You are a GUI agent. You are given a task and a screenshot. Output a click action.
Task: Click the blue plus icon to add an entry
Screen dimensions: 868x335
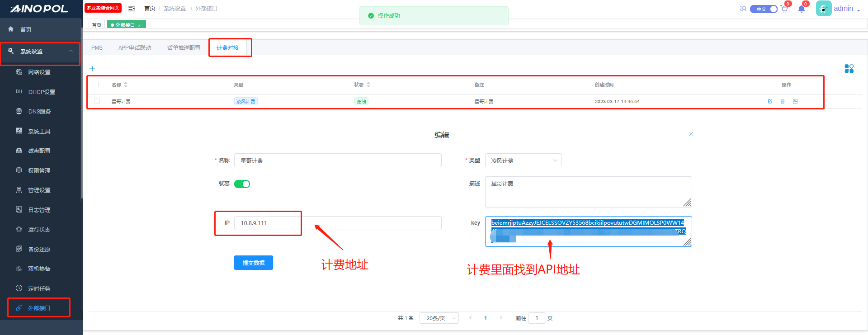[x=92, y=69]
